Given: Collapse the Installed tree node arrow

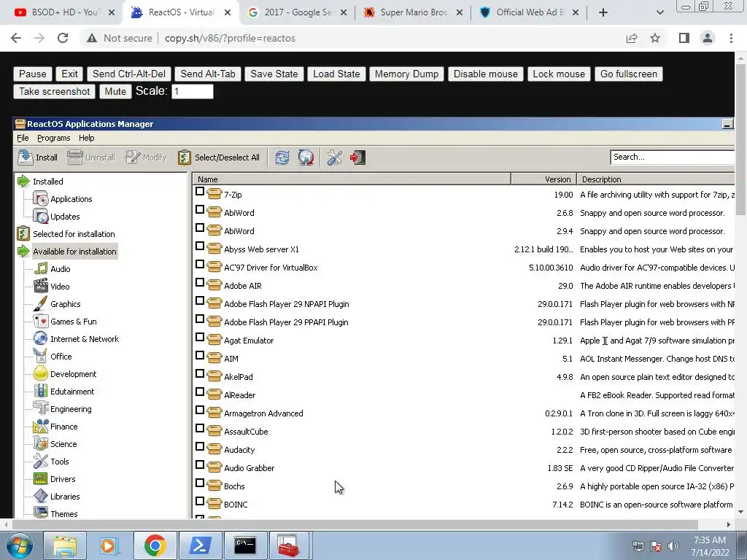Looking at the screenshot, I should tap(23, 181).
